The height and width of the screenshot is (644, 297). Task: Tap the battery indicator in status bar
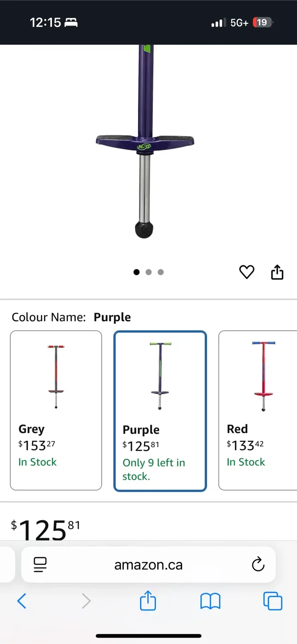click(x=262, y=22)
